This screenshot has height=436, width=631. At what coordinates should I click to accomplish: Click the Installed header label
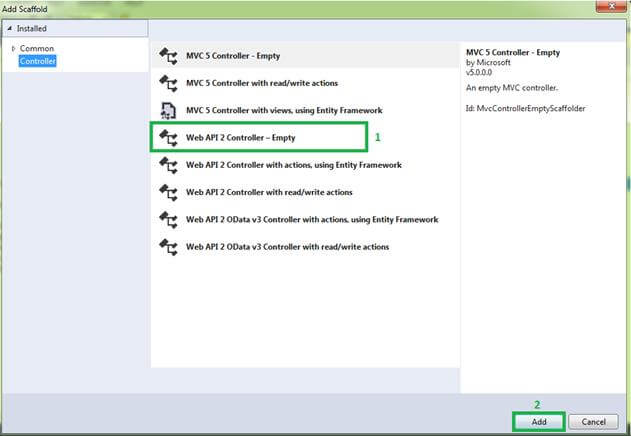coord(31,29)
